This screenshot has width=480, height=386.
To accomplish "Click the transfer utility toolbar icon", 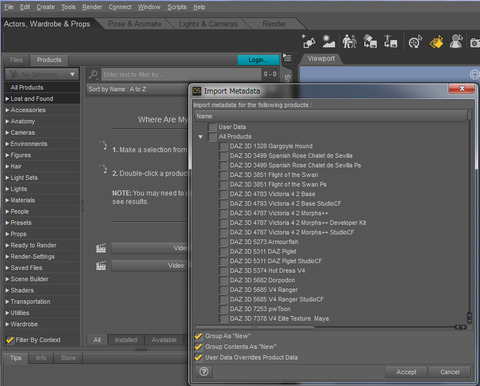I will pos(370,41).
